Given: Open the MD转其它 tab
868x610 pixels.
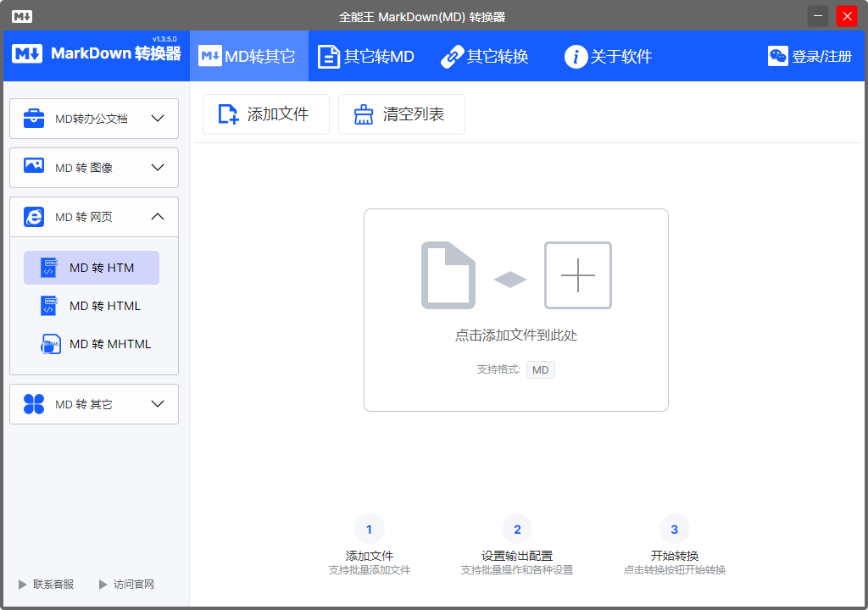Looking at the screenshot, I should pos(249,56).
